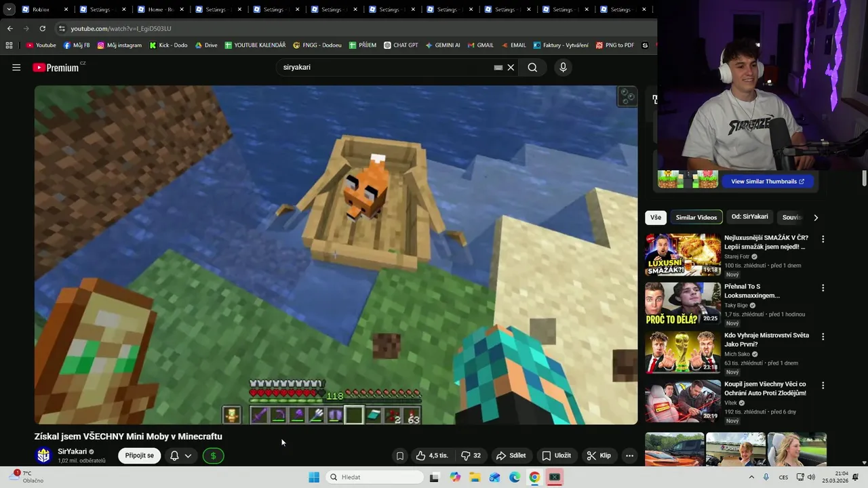Go back in browser history
Image resolution: width=868 pixels, height=488 pixels.
(9, 28)
